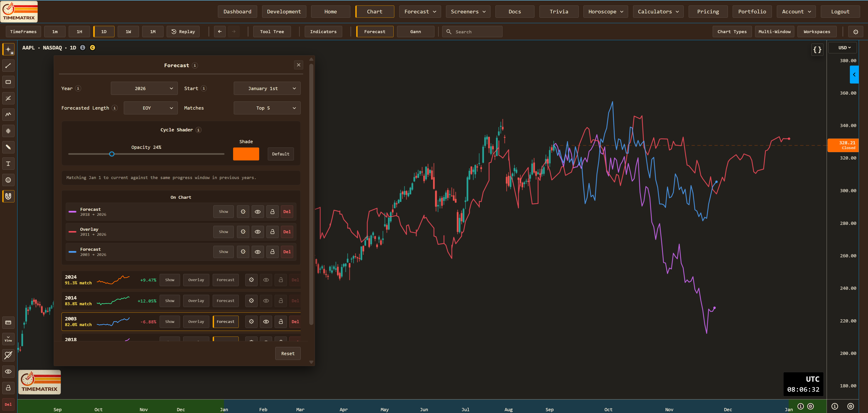Open settings gear for 2014 match row
This screenshot has height=413, width=868.
click(x=251, y=301)
